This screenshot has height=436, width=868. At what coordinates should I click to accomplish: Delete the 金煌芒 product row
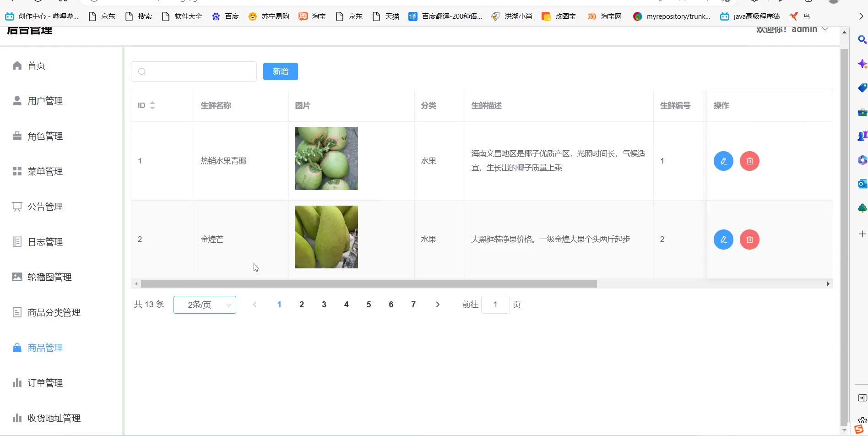tap(749, 239)
